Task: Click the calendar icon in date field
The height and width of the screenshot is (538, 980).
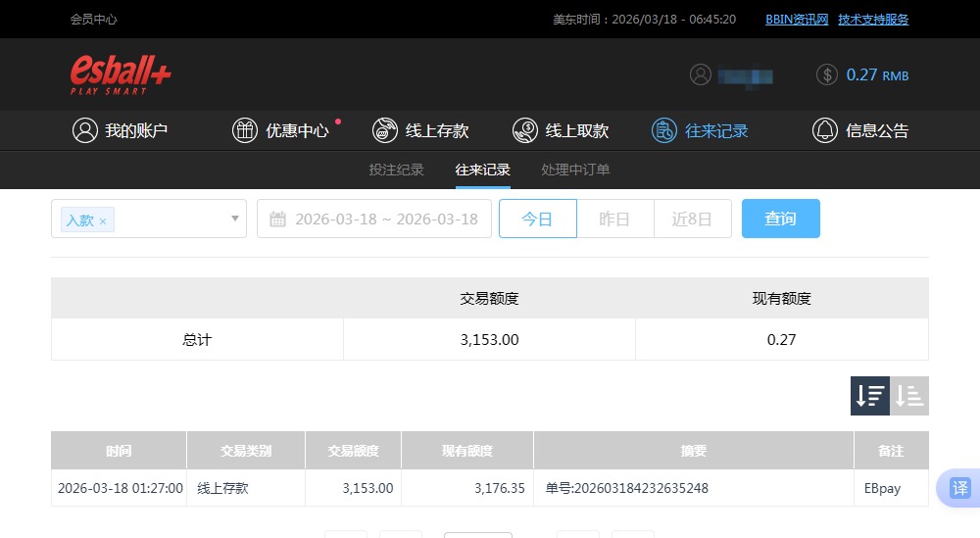Action: 277,219
